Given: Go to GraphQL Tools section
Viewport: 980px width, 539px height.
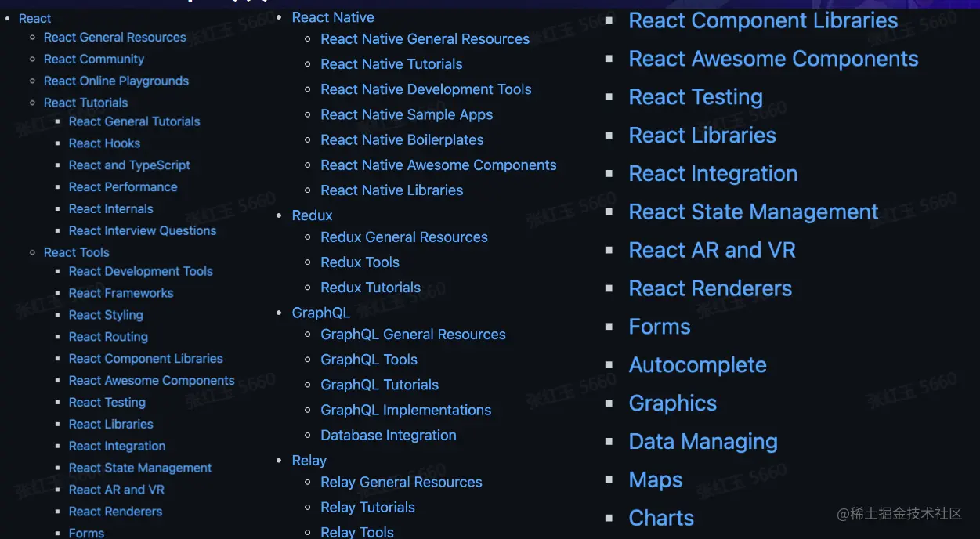Looking at the screenshot, I should coord(369,360).
